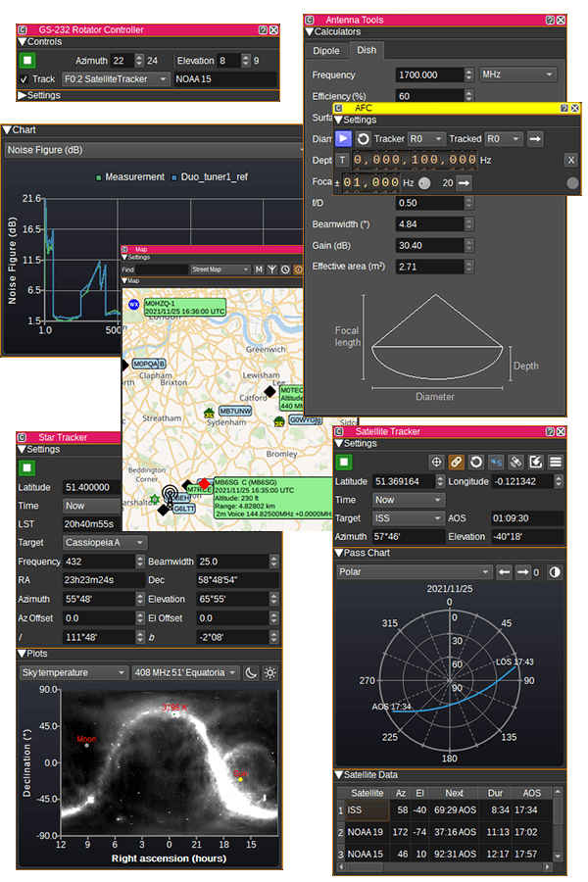Click the AFC refresh devices icon

pyautogui.click(x=364, y=139)
